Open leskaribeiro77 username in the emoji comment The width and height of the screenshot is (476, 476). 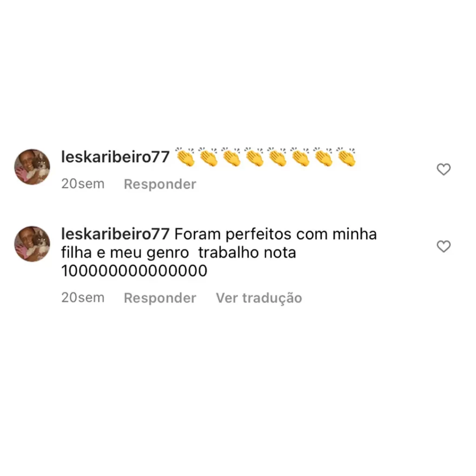(115, 157)
